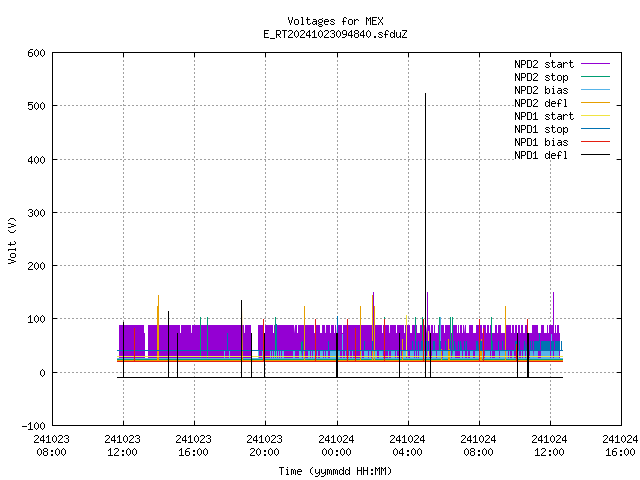Screen dimensions: 640x480
Task: Click the 400 y-axis tick label
Action: [x=36, y=160]
